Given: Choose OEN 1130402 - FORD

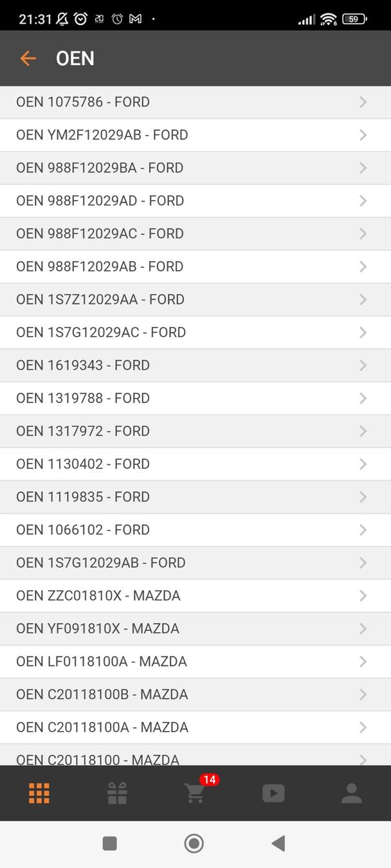Looking at the screenshot, I should pos(83,464).
